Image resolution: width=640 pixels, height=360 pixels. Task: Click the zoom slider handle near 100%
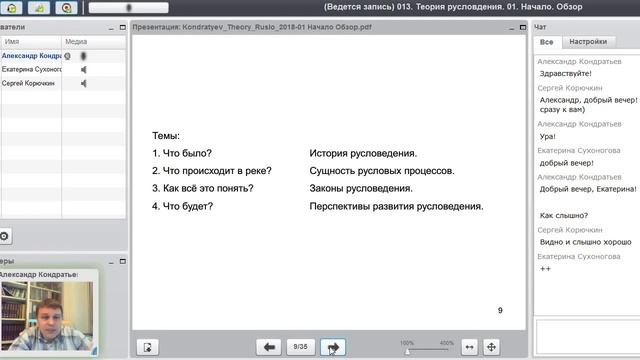tap(407, 351)
